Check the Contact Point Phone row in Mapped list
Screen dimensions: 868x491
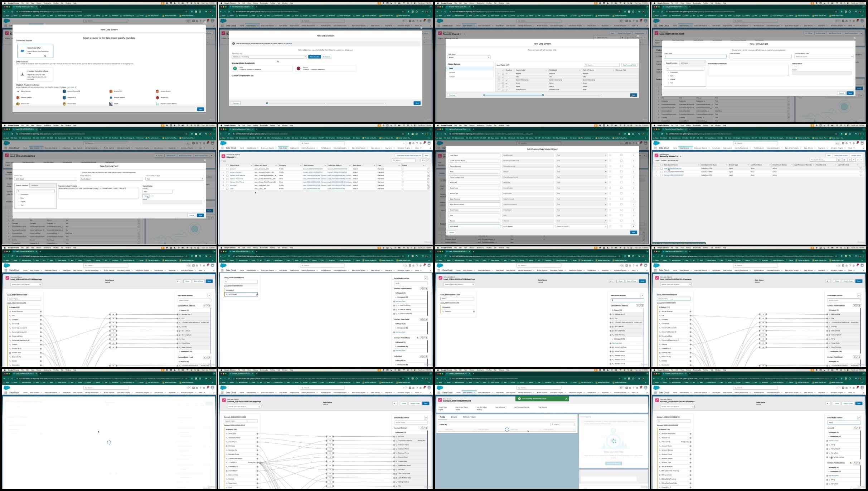(x=227, y=182)
